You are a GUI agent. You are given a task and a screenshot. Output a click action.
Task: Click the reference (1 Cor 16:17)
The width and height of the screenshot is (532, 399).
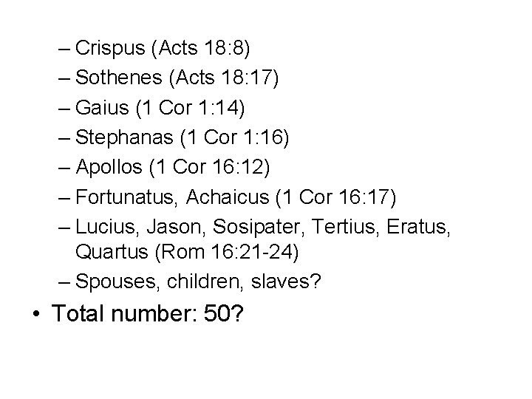click(x=336, y=197)
